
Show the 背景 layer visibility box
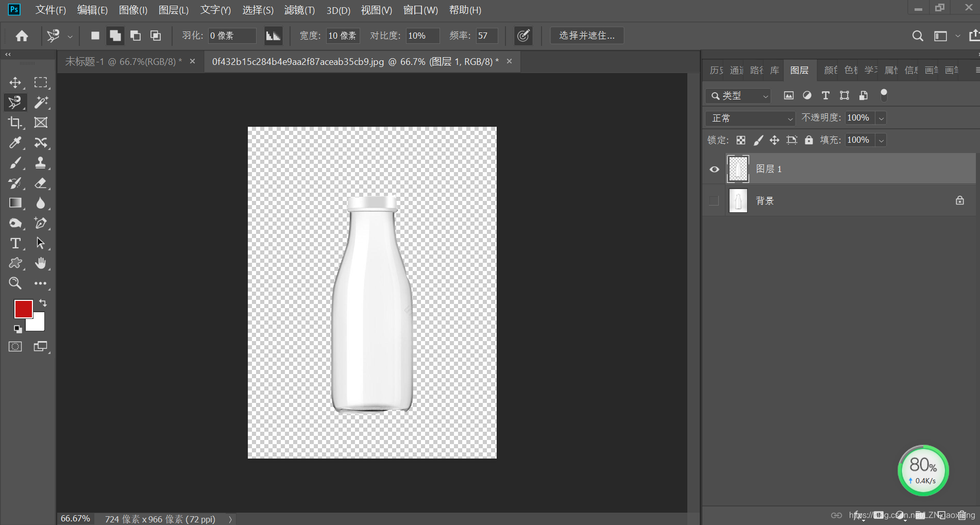(714, 200)
